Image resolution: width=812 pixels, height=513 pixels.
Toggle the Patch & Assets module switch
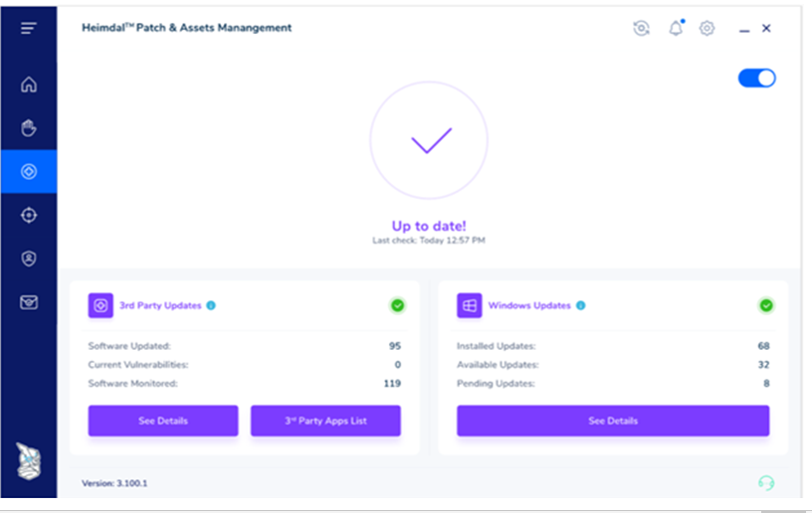[x=756, y=79]
